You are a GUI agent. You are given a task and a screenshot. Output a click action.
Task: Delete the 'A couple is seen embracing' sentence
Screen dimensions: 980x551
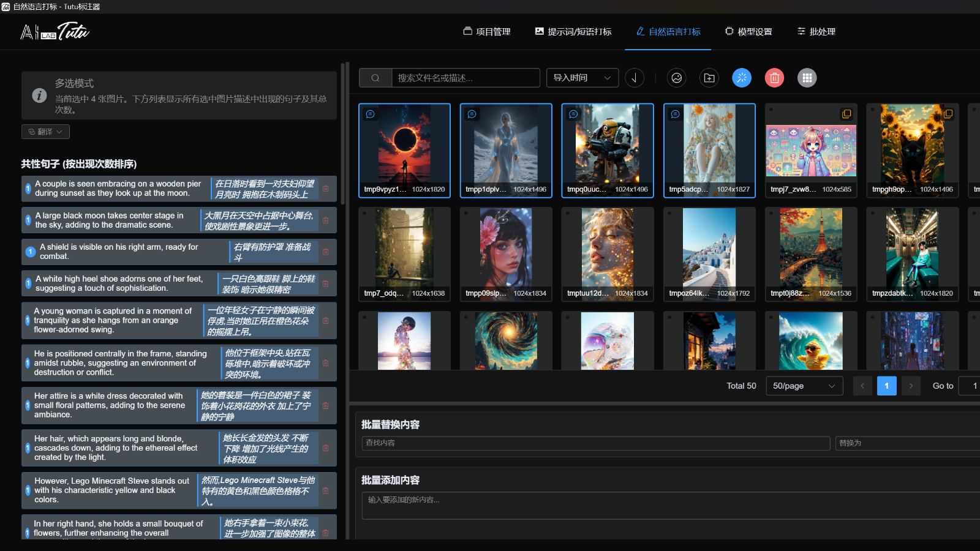pyautogui.click(x=326, y=189)
